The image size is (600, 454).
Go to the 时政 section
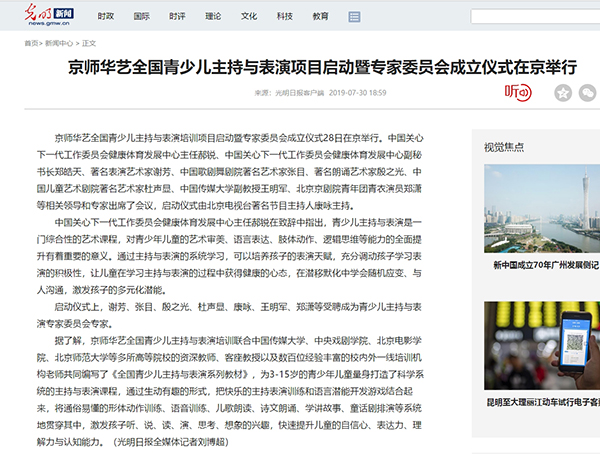click(x=106, y=16)
